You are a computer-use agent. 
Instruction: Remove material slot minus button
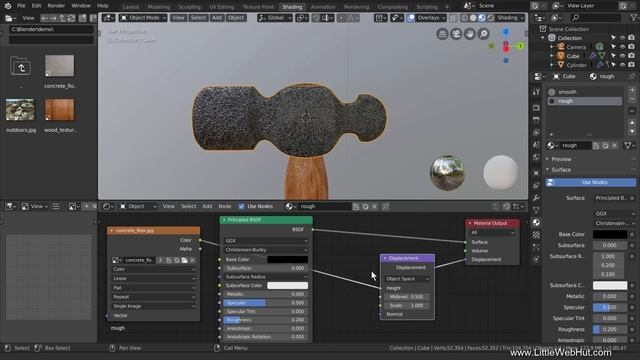coord(632,100)
